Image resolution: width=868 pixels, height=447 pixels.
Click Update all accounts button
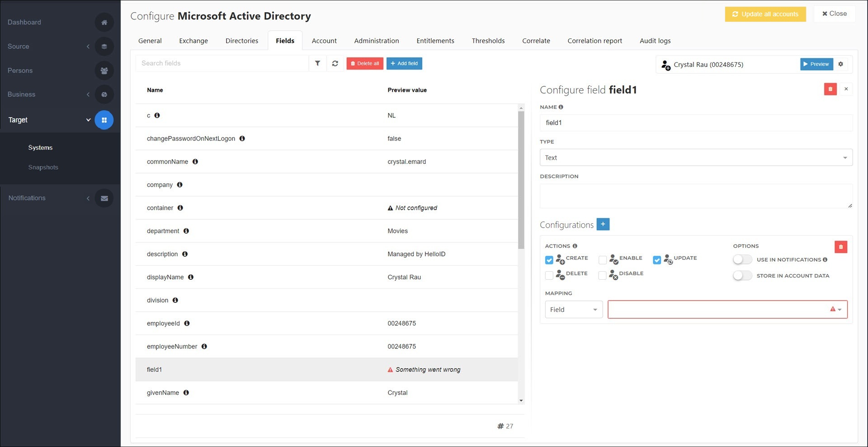[x=765, y=14]
